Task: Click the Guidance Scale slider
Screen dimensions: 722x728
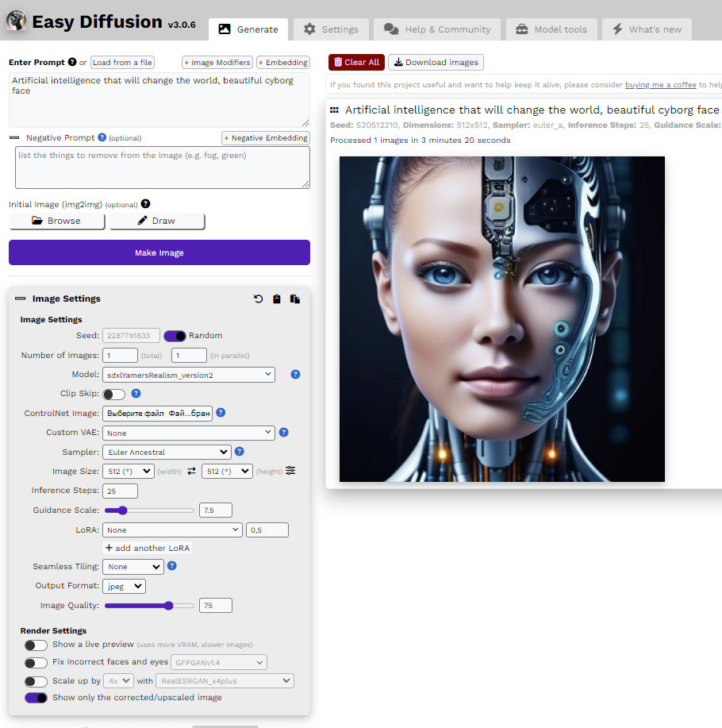Action: [149, 510]
